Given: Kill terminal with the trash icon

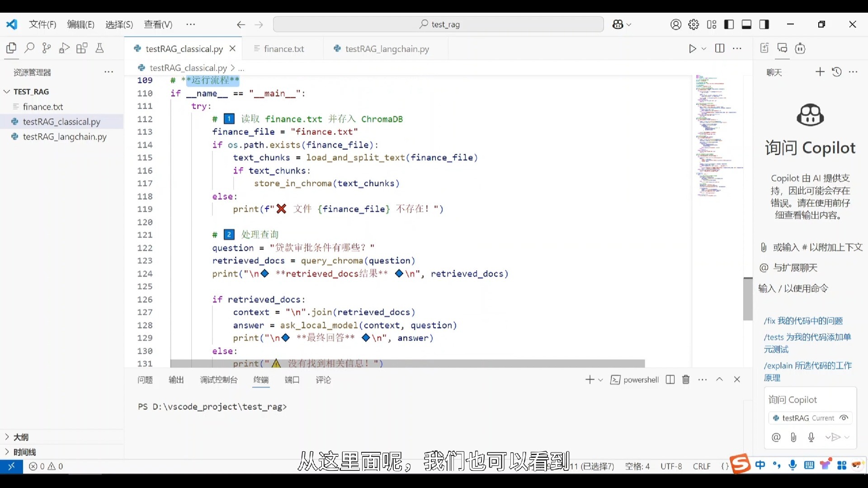Looking at the screenshot, I should (x=686, y=380).
